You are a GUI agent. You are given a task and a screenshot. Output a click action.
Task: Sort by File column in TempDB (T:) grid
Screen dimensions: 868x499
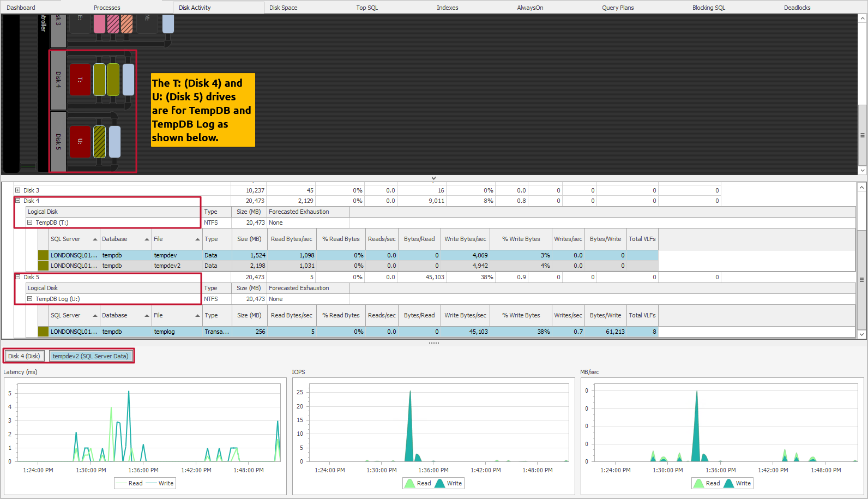[x=177, y=239]
